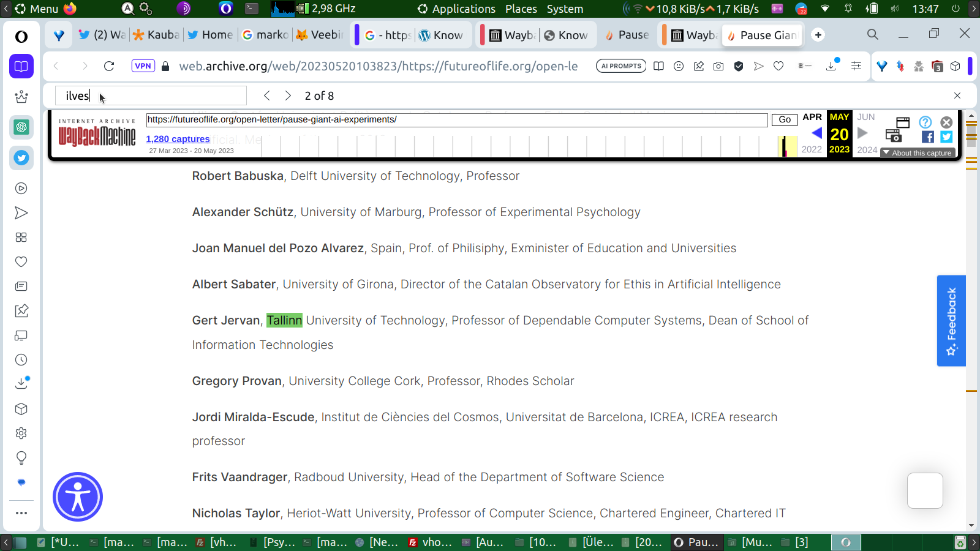Click the Wayback Machine help question mark icon

(x=925, y=122)
